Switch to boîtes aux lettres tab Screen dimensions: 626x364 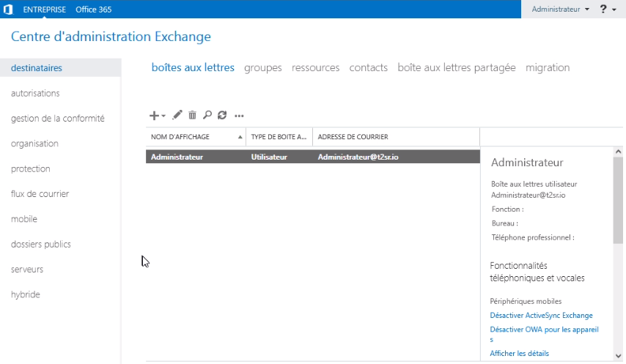point(193,67)
